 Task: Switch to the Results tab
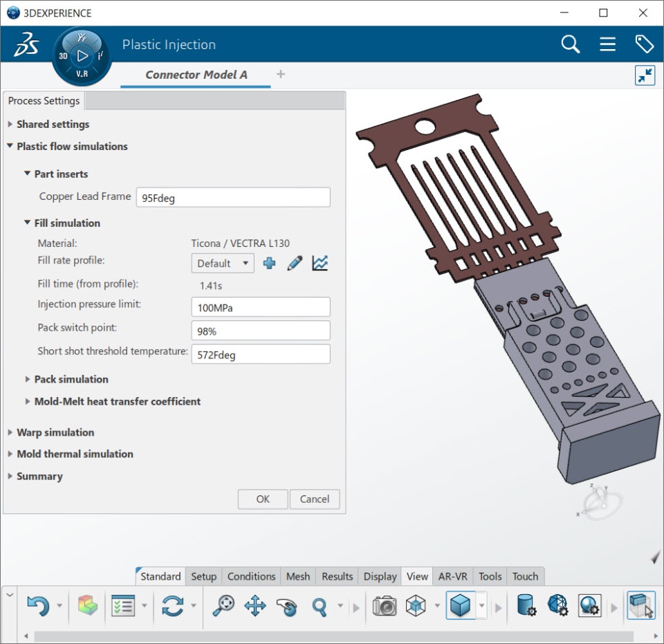point(337,576)
